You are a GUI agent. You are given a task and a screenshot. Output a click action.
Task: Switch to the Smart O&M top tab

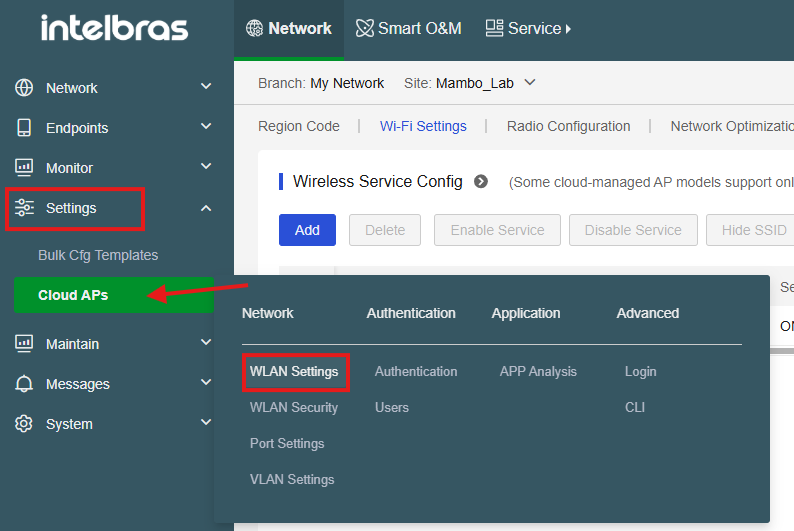pos(409,29)
